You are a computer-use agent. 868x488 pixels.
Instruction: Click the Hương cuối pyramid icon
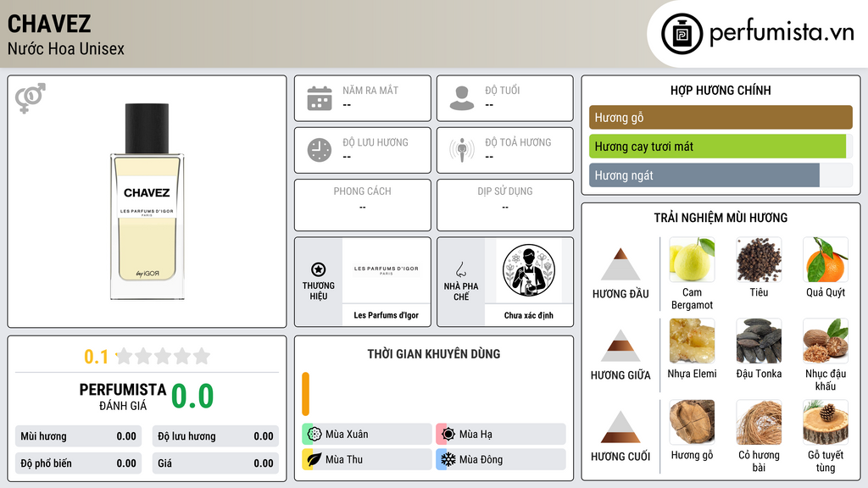pos(620,427)
